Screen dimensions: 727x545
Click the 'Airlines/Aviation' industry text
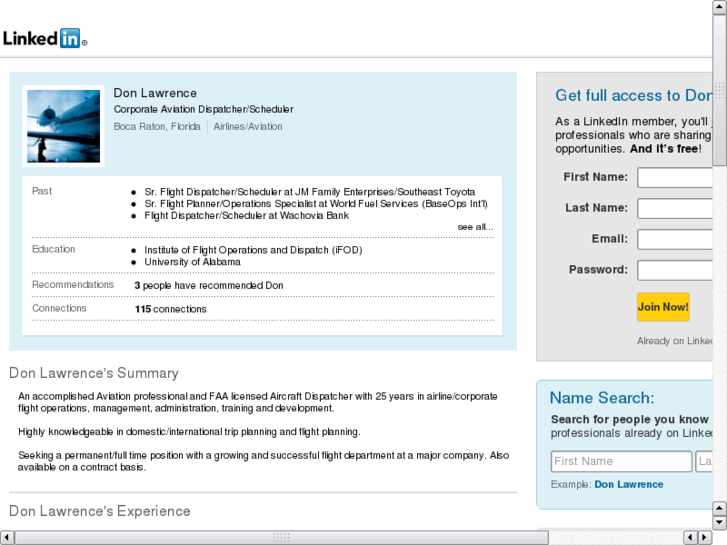pyautogui.click(x=248, y=127)
